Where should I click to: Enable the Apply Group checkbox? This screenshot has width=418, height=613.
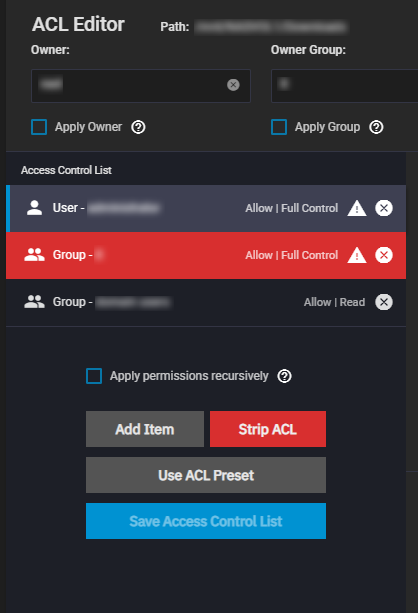point(279,127)
